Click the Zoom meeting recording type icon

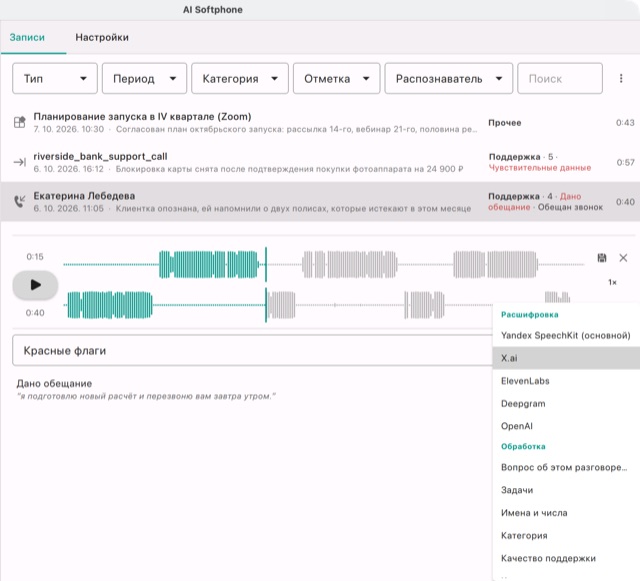tap(20, 122)
